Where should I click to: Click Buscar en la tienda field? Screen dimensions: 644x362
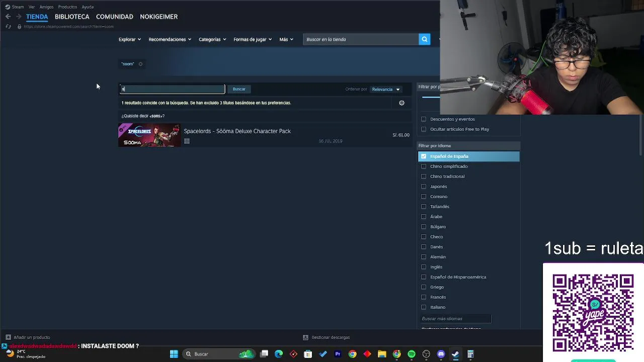click(360, 39)
